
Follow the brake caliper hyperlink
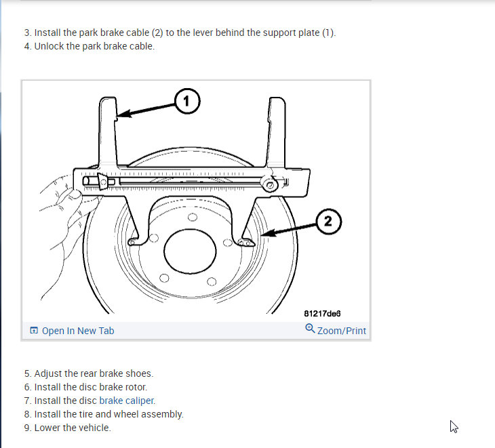127,401
